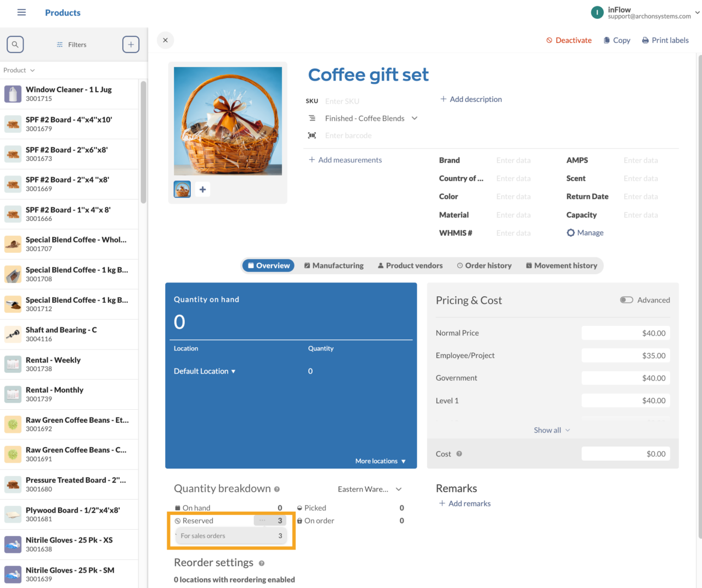Select Rental - Weekly from the product list
Image resolution: width=702 pixels, height=588 pixels.
click(x=53, y=364)
